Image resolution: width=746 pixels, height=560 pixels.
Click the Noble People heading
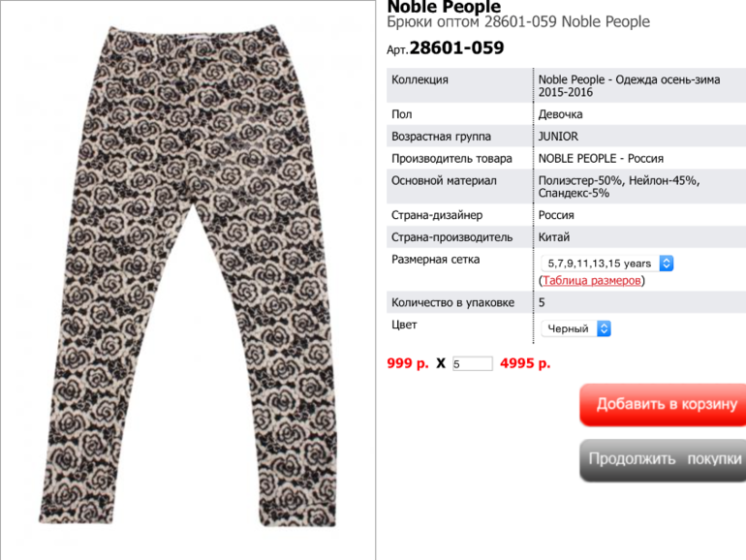click(444, 6)
